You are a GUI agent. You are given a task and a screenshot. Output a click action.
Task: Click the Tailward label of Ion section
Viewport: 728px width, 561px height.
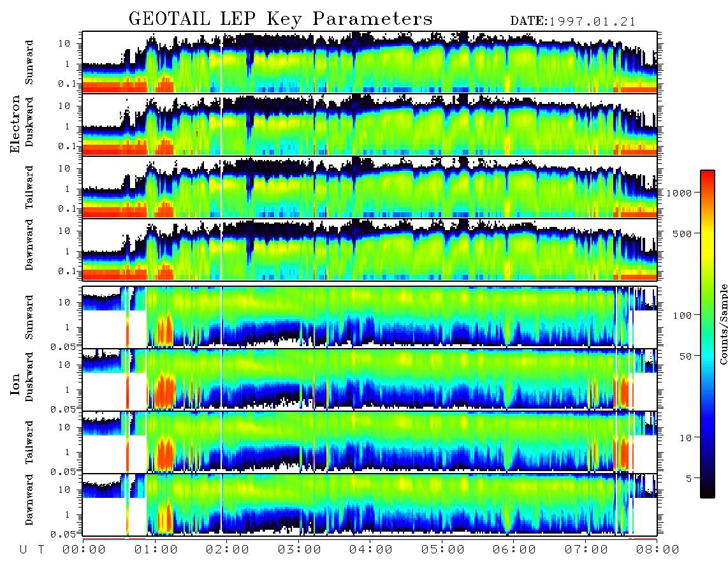pyautogui.click(x=29, y=442)
